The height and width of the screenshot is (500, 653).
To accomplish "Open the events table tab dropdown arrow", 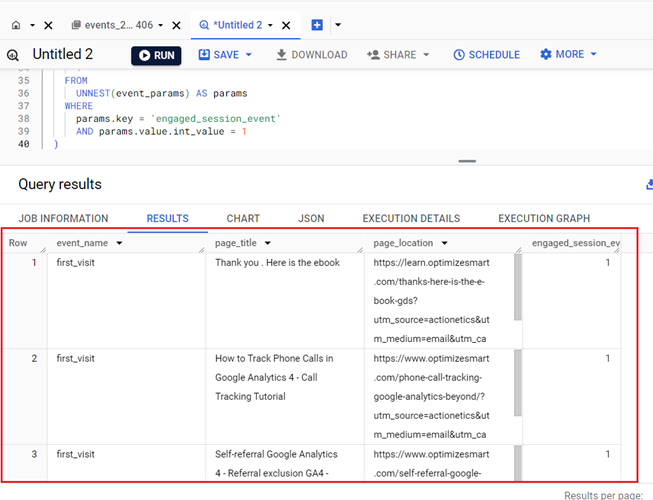I will pos(160,25).
